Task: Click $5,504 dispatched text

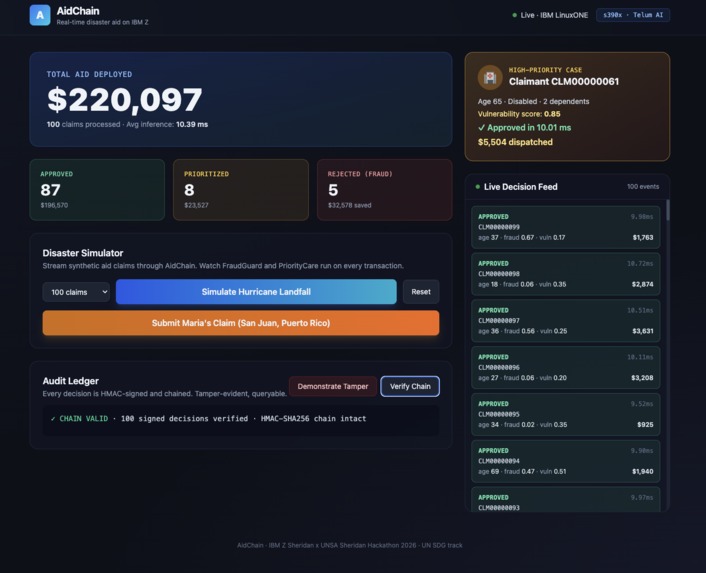Action: point(515,142)
